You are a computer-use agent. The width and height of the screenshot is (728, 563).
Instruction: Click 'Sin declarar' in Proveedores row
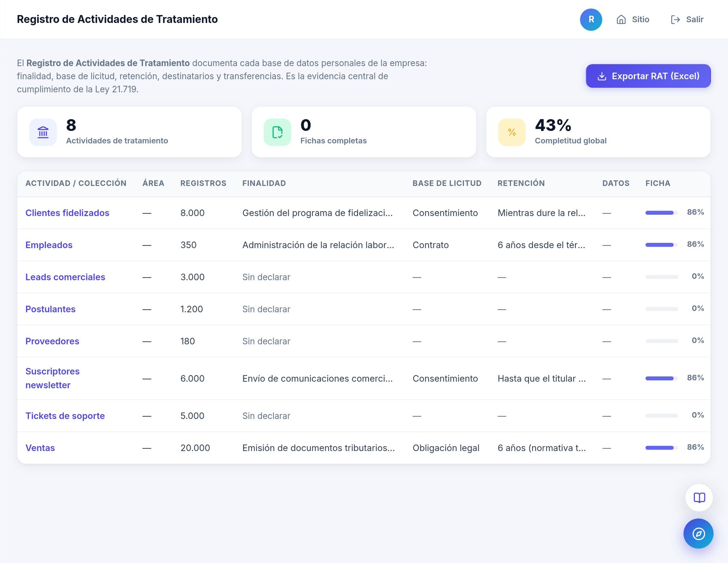[266, 341]
